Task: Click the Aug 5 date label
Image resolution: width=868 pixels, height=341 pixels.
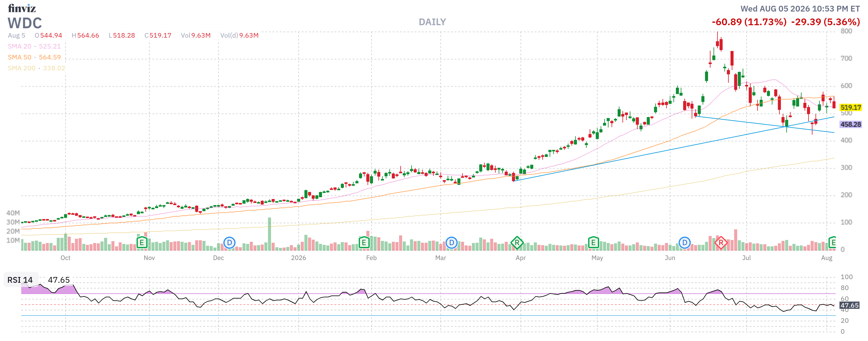Action: 16,35
